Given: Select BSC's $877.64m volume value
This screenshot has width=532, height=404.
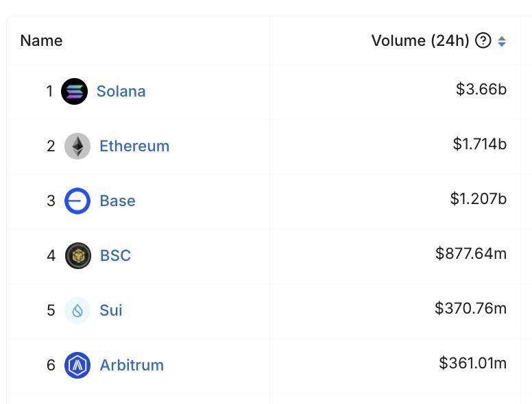Looking at the screenshot, I should point(471,253).
